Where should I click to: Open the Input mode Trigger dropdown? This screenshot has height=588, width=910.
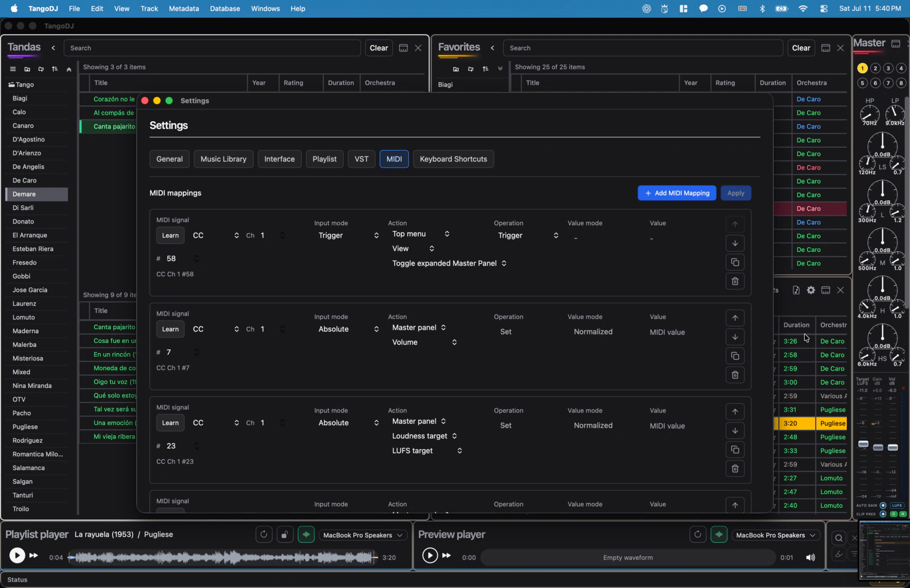click(x=348, y=235)
